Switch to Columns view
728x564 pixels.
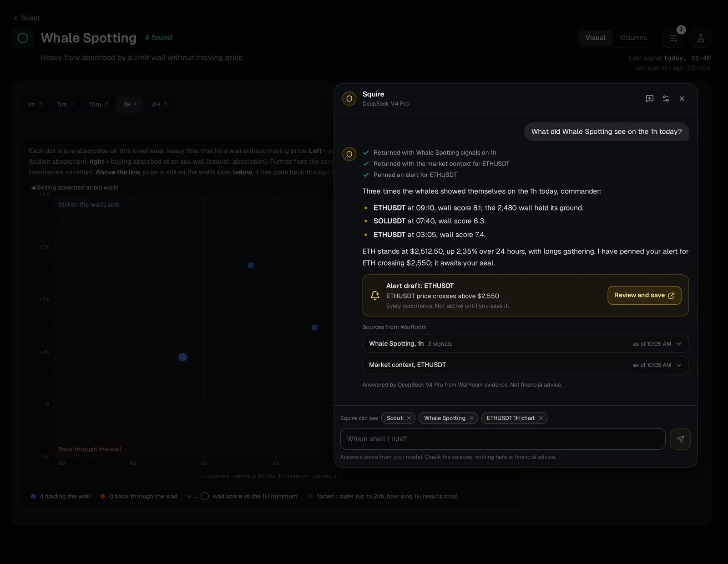click(x=633, y=38)
